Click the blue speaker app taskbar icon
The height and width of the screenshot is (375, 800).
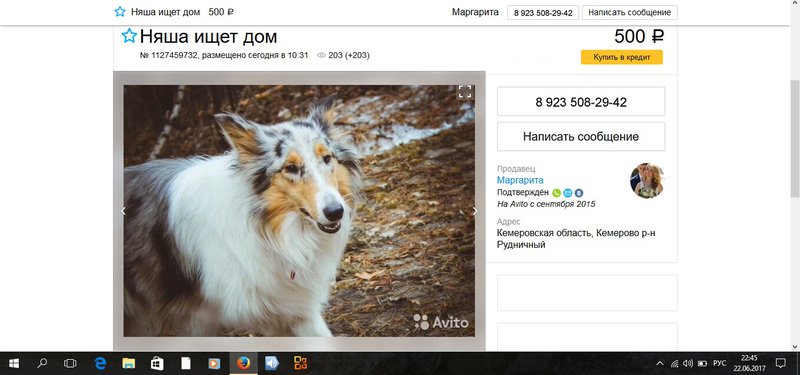click(272, 363)
